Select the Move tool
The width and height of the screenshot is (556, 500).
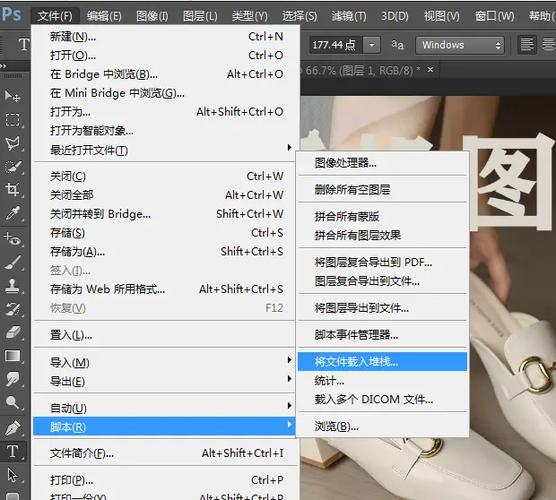pos(13,96)
